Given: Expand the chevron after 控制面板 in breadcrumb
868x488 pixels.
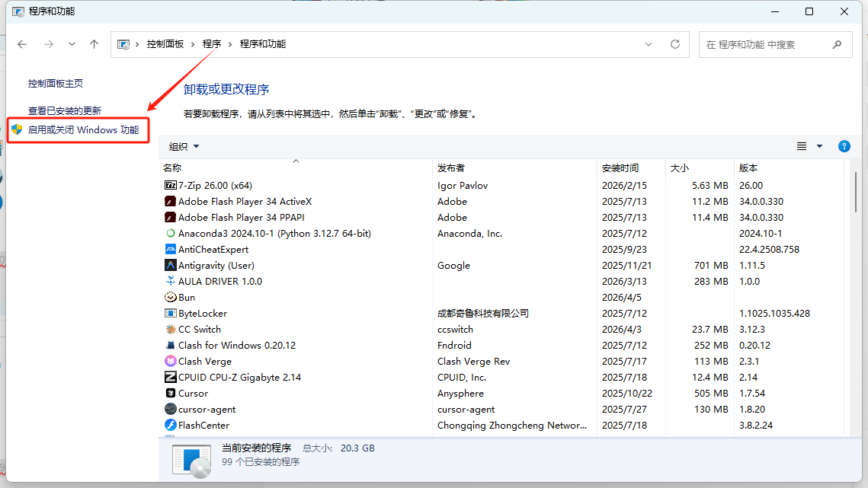Looking at the screenshot, I should pyautogui.click(x=194, y=44).
